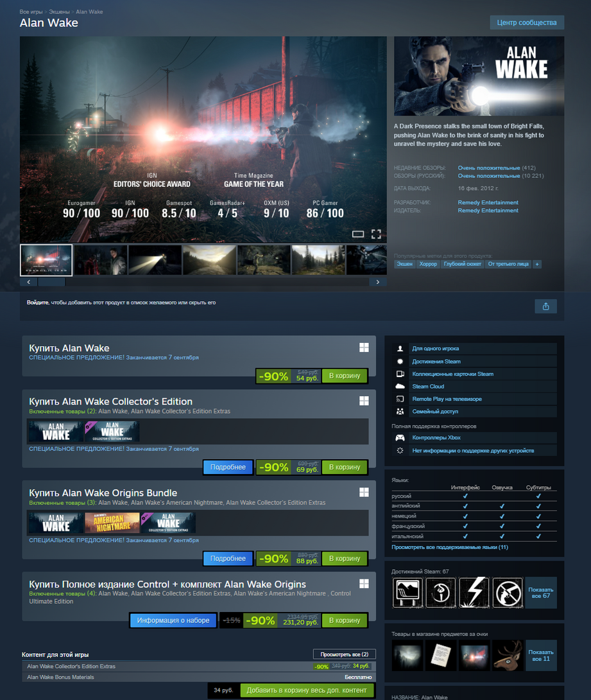The image size is (591, 700).
Task: Click the family sharing icon
Action: coord(400,411)
